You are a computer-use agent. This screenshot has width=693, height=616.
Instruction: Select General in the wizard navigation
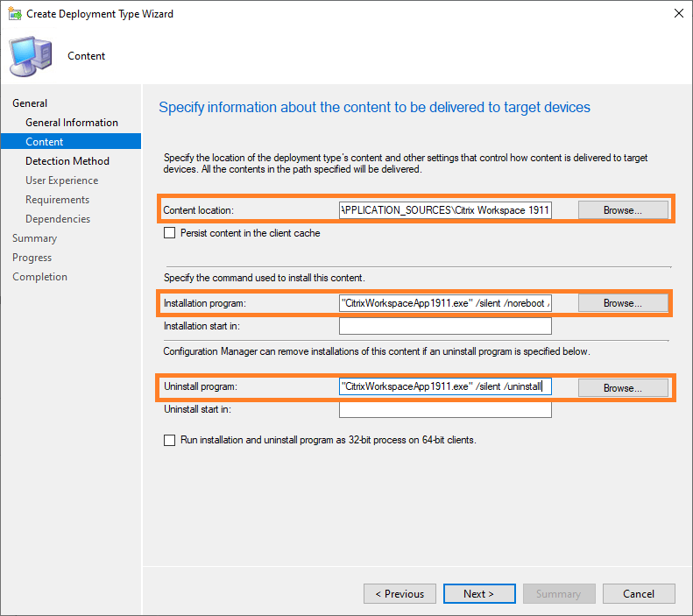(30, 103)
